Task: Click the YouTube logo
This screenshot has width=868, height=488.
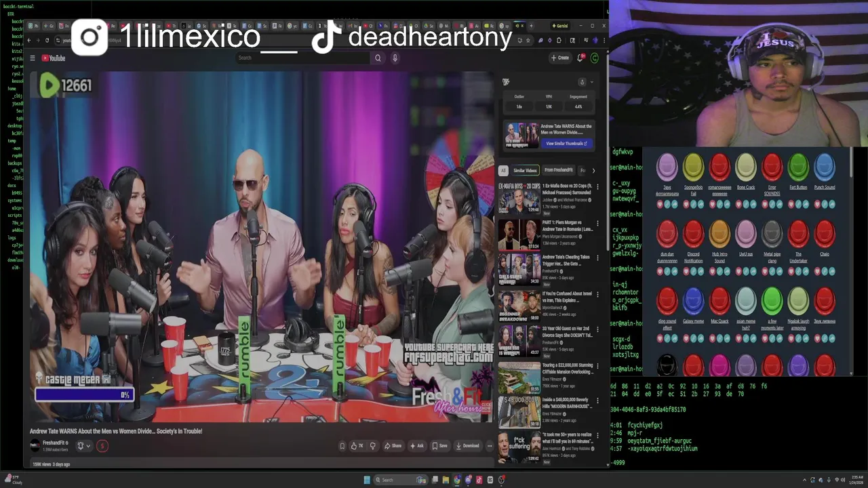Action: click(54, 58)
